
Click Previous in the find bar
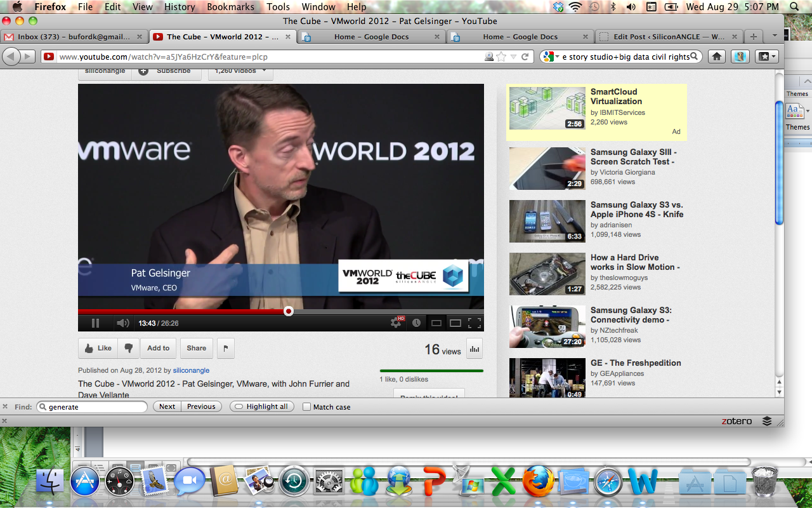coord(201,406)
